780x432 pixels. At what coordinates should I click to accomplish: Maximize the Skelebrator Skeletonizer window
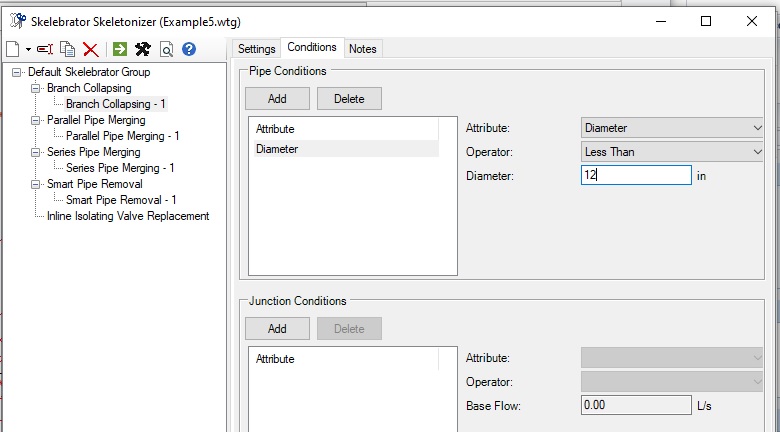[706, 21]
